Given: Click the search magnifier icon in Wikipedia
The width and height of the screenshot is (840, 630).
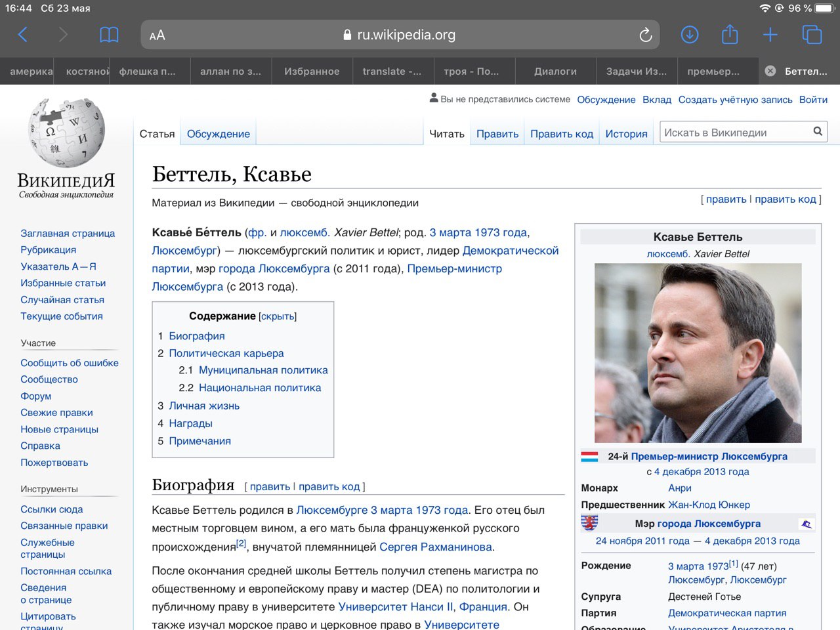Looking at the screenshot, I should (818, 131).
